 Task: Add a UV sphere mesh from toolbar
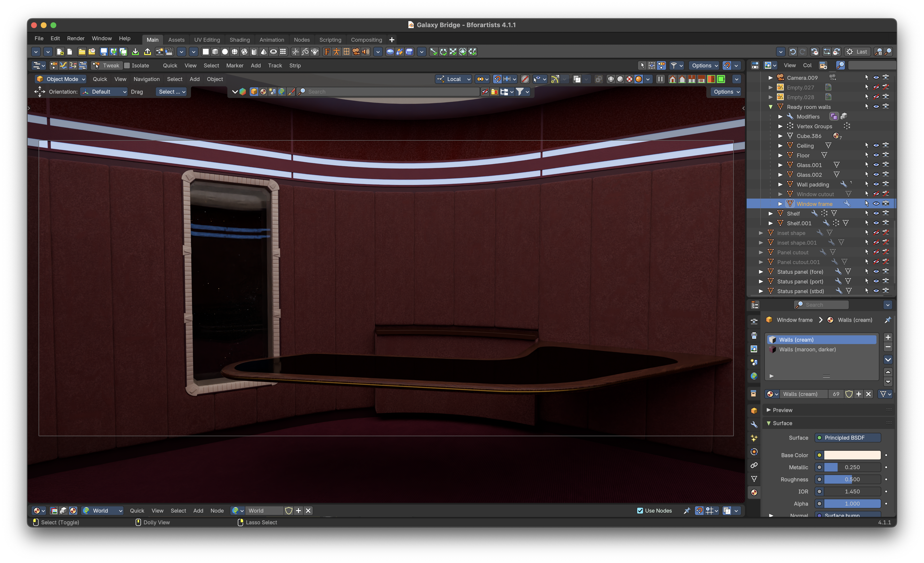(234, 52)
